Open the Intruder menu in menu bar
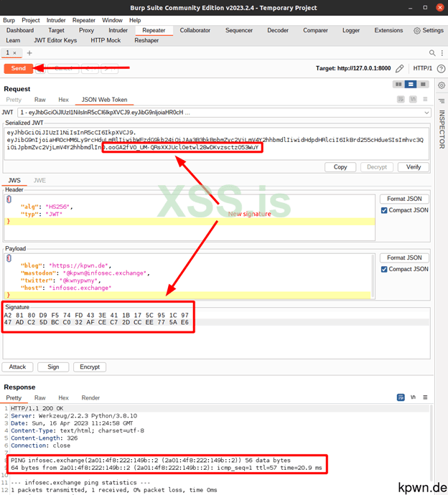This screenshot has width=448, height=495. (x=56, y=20)
